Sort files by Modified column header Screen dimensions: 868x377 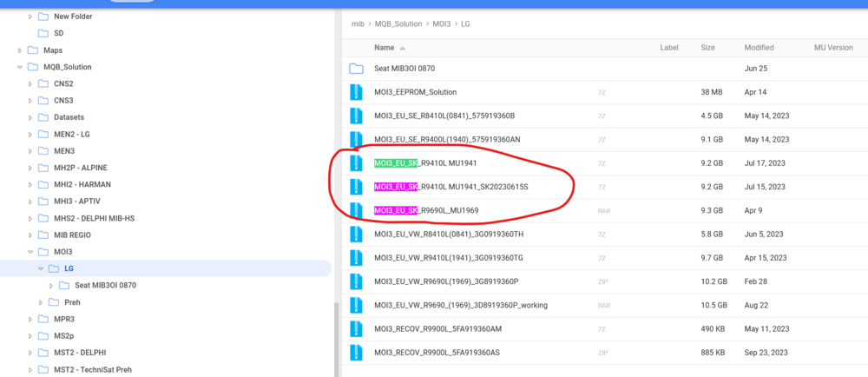[x=759, y=48]
